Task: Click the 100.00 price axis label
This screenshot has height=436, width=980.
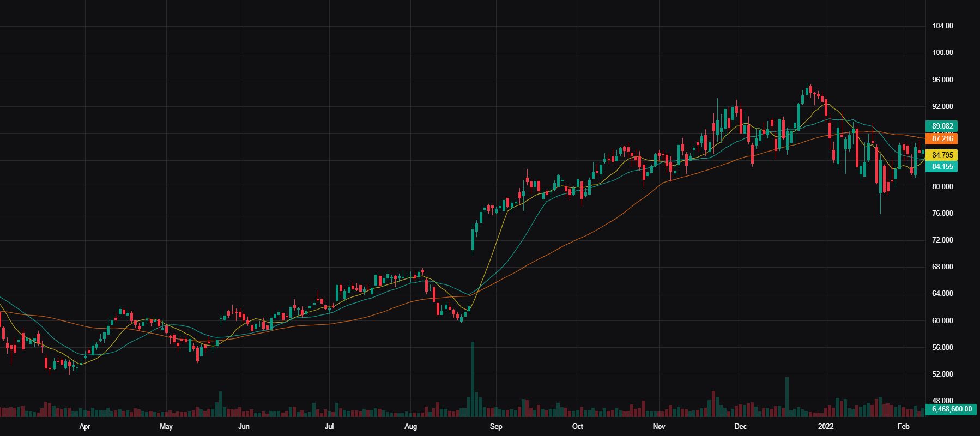Action: pos(942,53)
